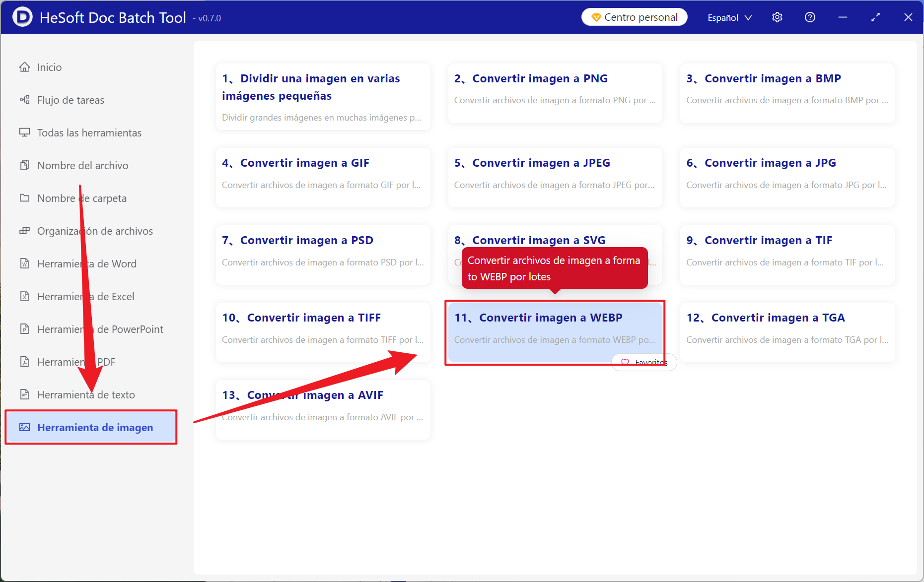
Task: Open Convertir imagen a BMP tool
Action: pos(787,93)
